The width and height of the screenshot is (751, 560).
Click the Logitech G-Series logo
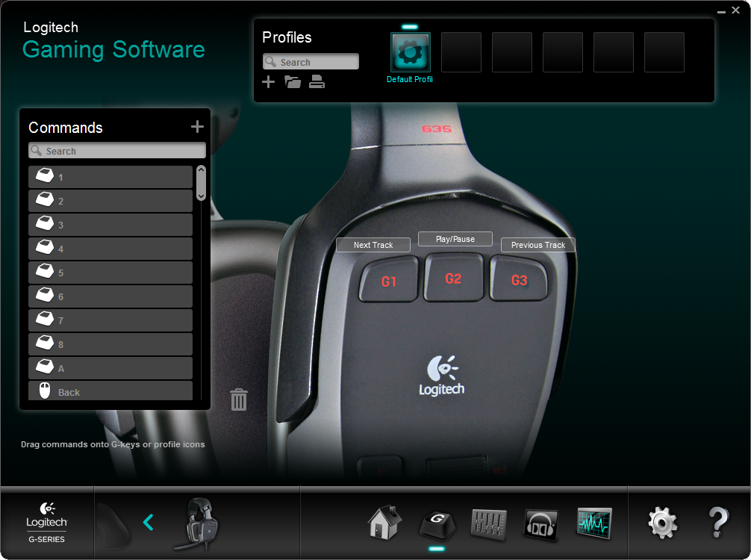tap(46, 522)
